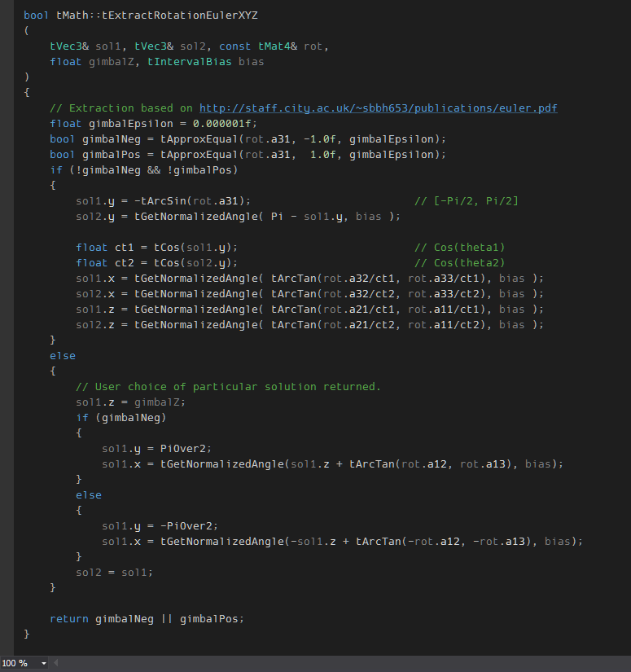631x672 pixels.
Task: Place the cursor on the "sol2 = sol1;" line
Action: click(x=114, y=572)
